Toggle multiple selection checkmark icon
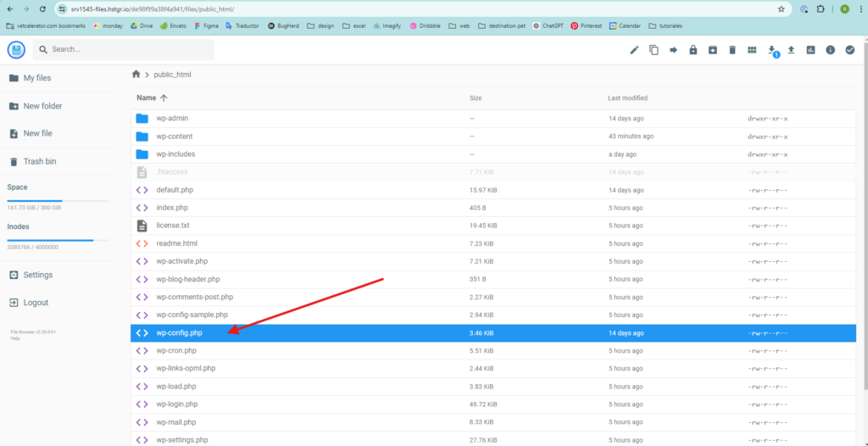 pyautogui.click(x=850, y=50)
